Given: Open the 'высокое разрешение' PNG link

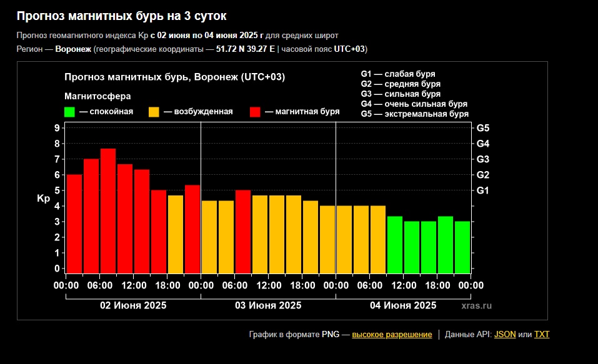Looking at the screenshot, I should (392, 335).
